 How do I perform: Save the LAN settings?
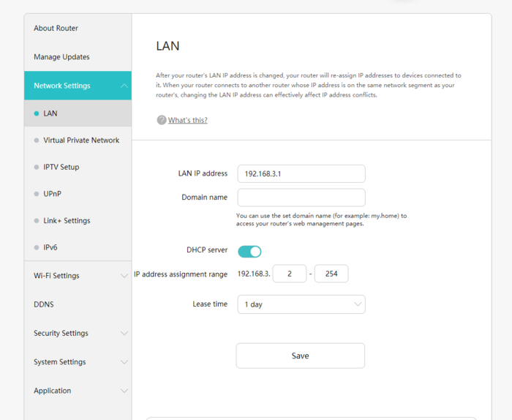(x=301, y=356)
